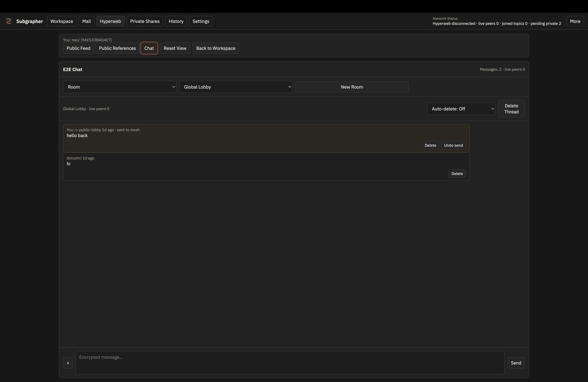This screenshot has width=588, height=382.
Task: Create a New Room
Action: (x=352, y=87)
